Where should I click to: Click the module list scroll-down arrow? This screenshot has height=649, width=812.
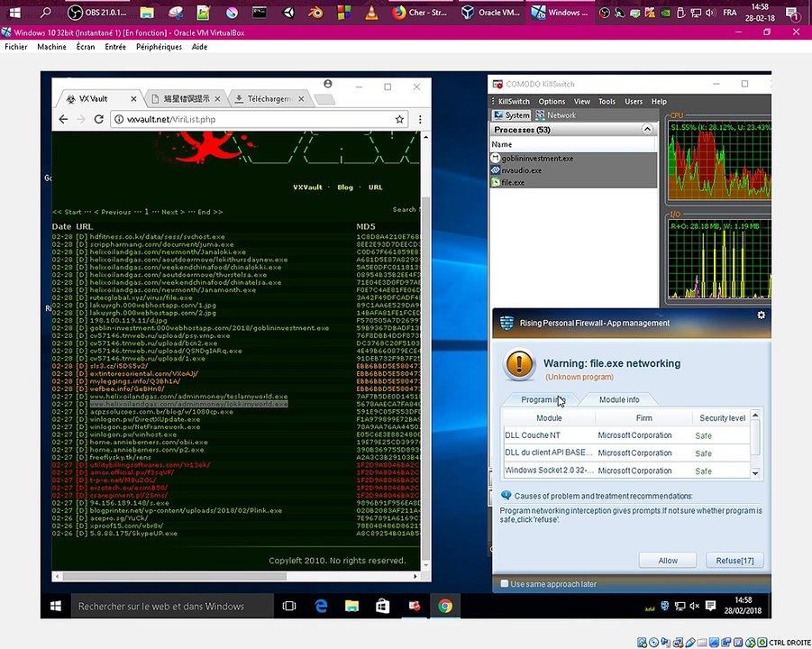tap(755, 473)
